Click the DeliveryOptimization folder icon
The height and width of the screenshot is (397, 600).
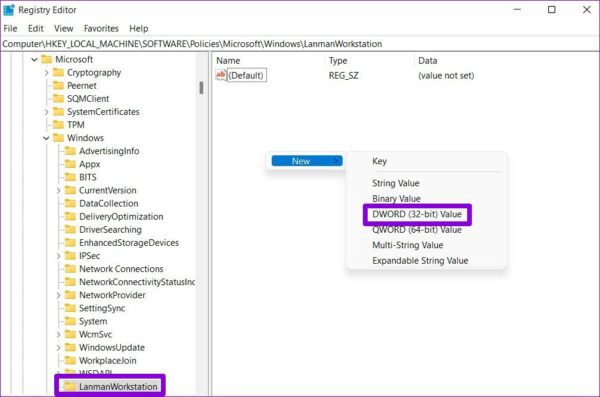point(70,216)
